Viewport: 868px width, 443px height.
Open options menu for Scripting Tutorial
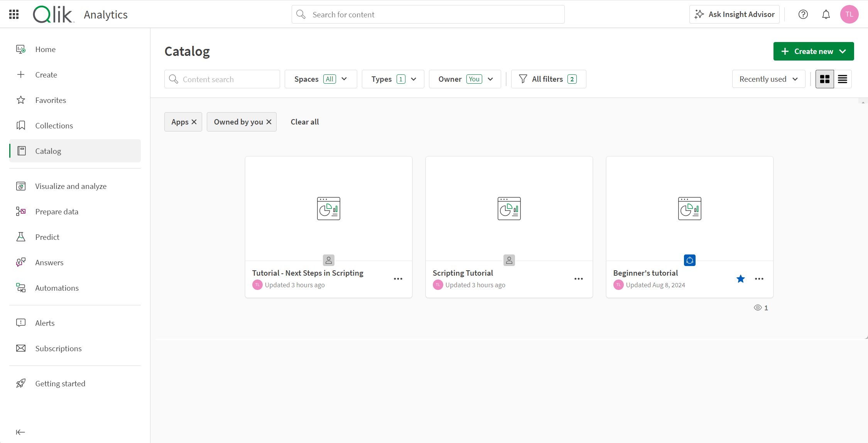click(579, 279)
